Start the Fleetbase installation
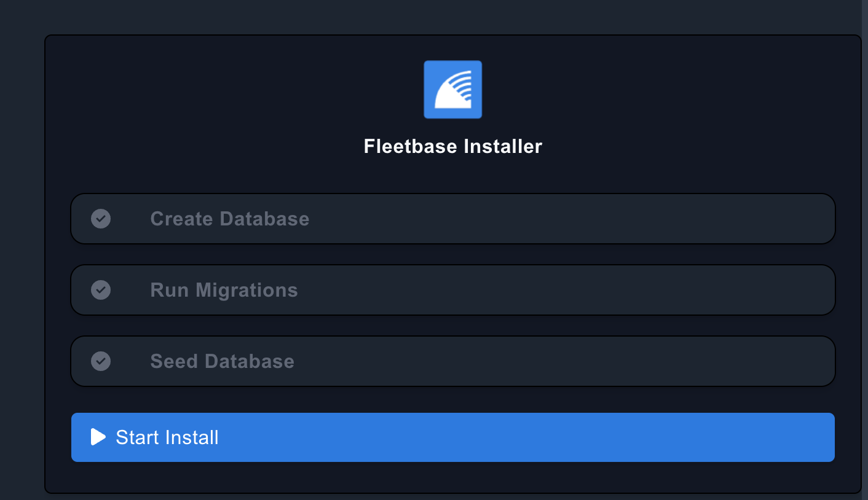868x500 pixels. (453, 437)
